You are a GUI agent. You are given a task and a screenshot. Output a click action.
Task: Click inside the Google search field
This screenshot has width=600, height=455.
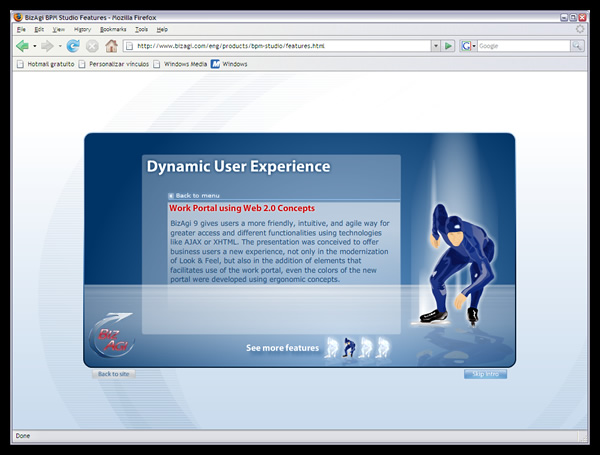(x=520, y=46)
